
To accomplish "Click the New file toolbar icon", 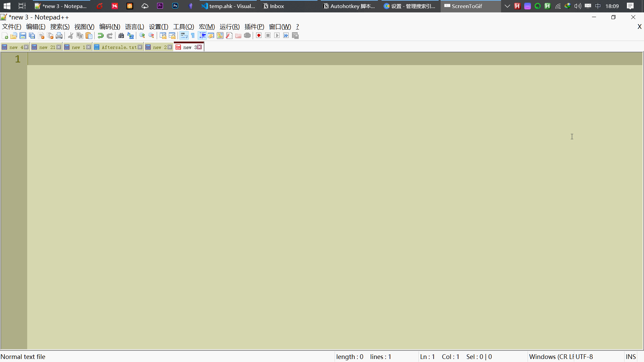I will (5, 36).
